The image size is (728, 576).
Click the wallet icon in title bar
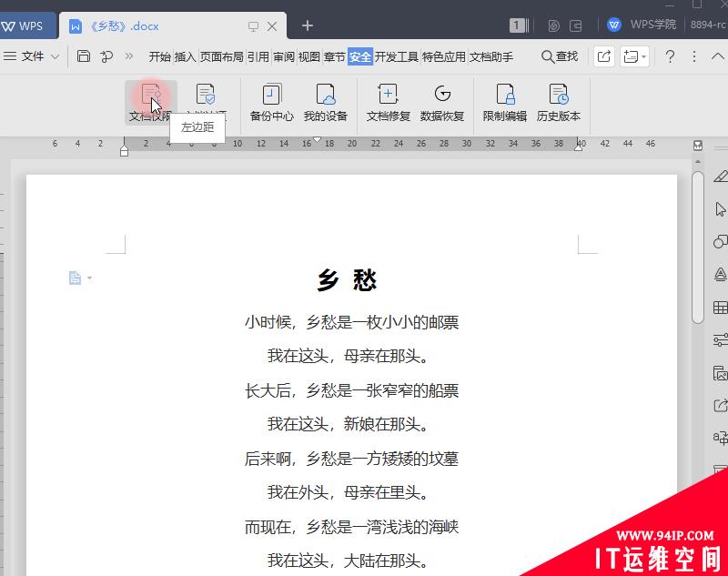tap(575, 25)
